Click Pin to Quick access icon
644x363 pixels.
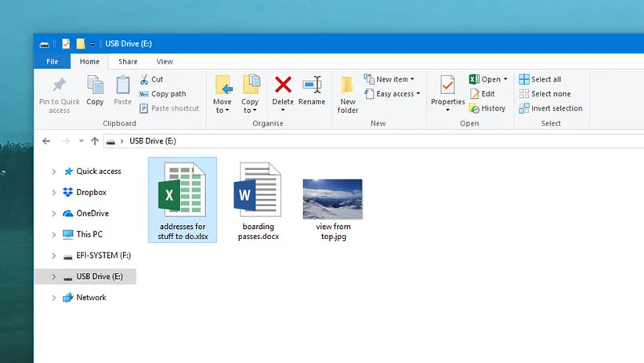click(x=60, y=86)
